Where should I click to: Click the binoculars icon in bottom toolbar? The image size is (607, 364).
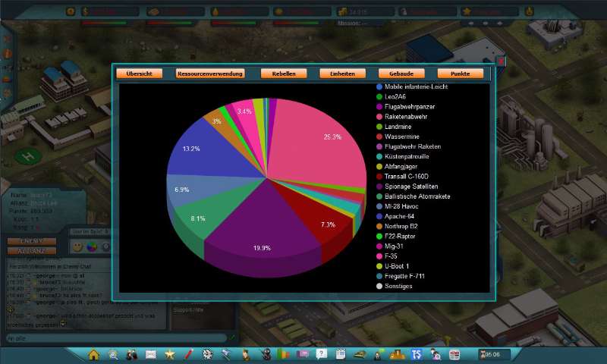point(131,354)
